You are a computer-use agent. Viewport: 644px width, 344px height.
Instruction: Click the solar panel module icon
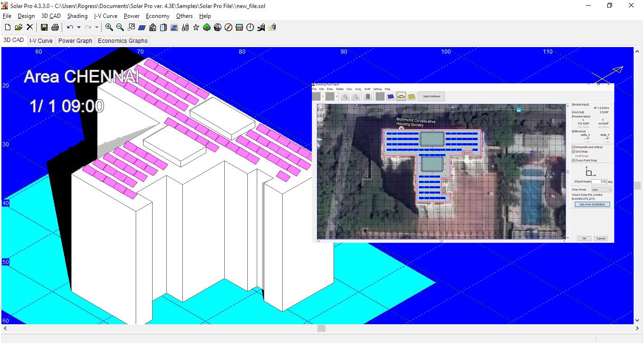(x=142, y=27)
